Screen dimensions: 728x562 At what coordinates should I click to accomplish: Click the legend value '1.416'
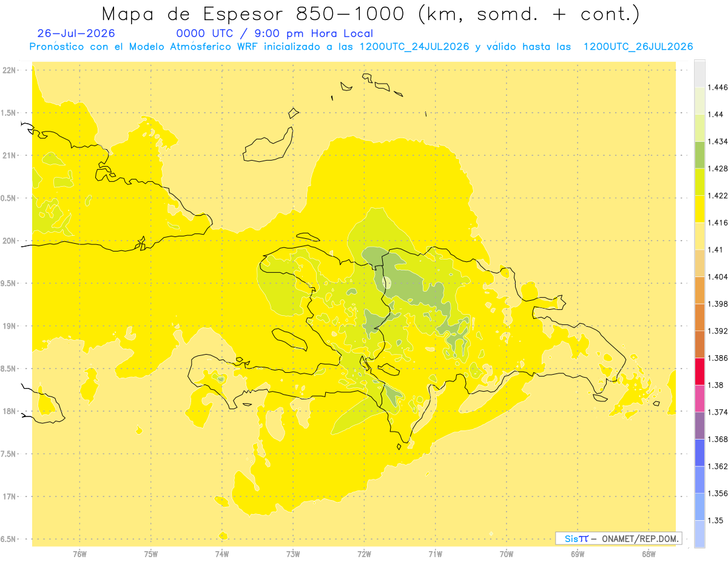coord(717,222)
